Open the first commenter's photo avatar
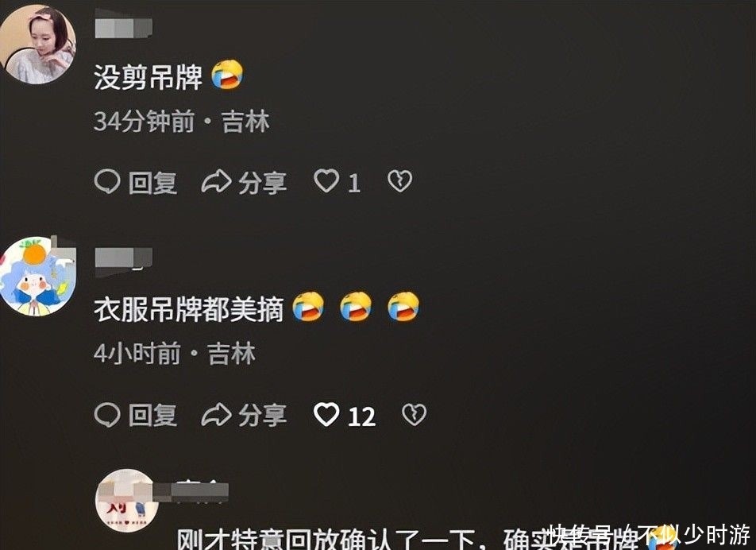 [37, 45]
